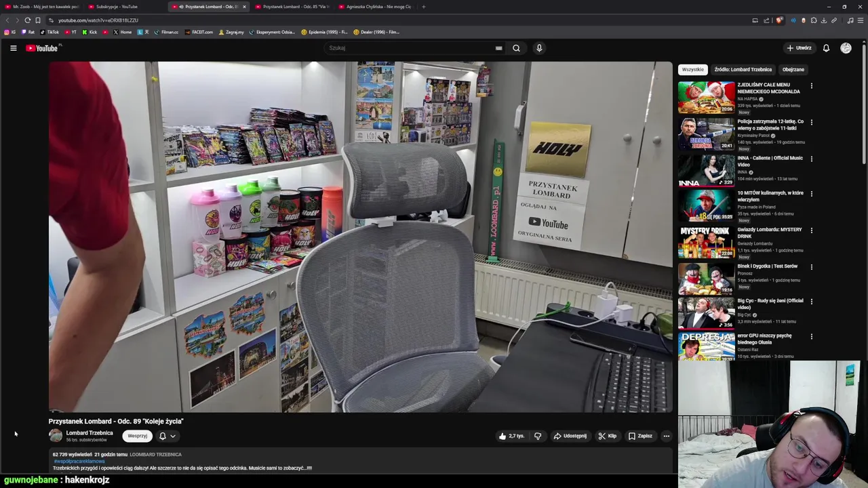This screenshot has height=488, width=868.
Task: Open options for Gwiazdy Lombardu MYSTERY DRINK
Action: coord(811,230)
